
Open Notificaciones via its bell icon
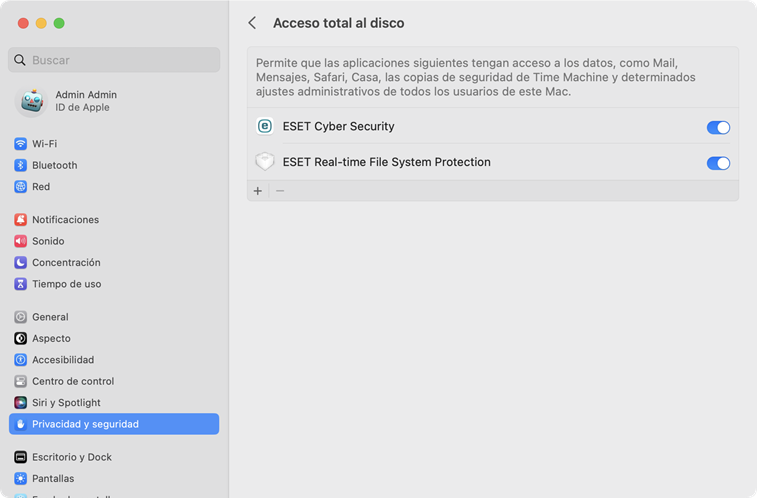point(20,220)
